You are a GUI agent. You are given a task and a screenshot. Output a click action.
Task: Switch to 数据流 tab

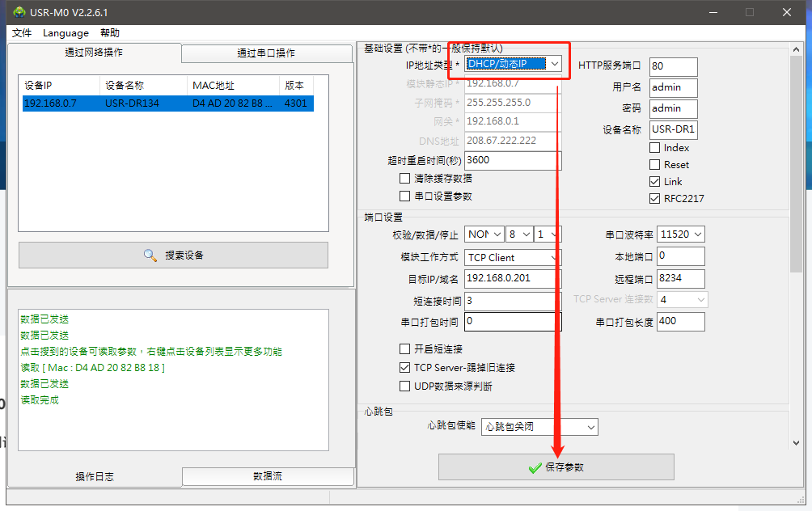(x=268, y=476)
